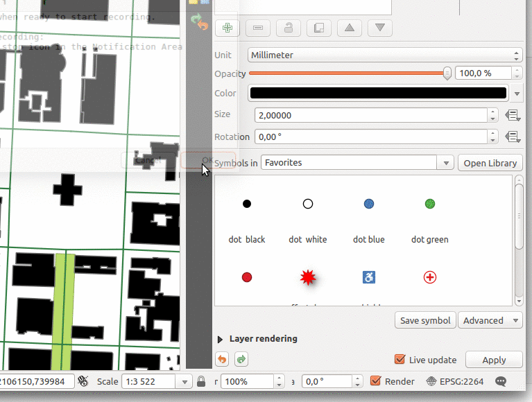Move symbol layer up with triangle button
532x402 pixels.
click(x=350, y=28)
